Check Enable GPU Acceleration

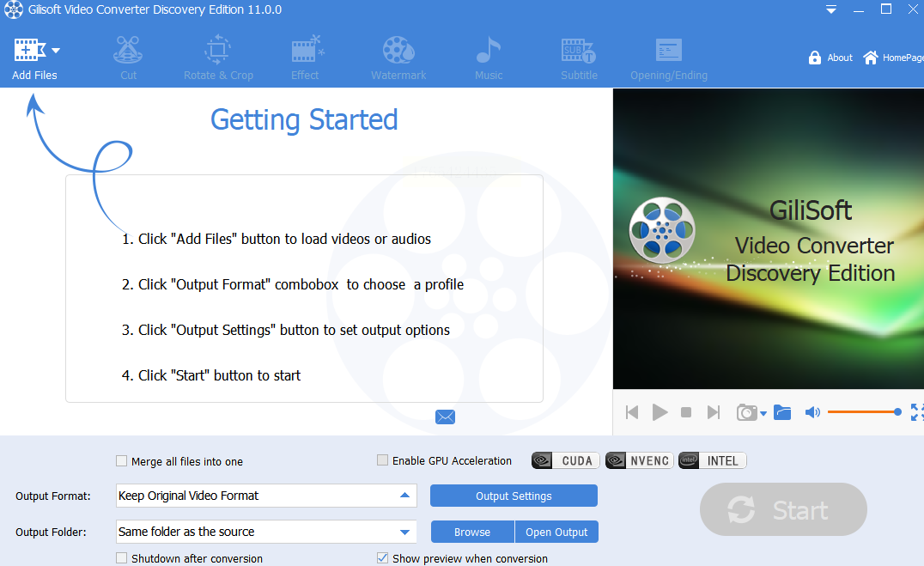click(x=382, y=459)
